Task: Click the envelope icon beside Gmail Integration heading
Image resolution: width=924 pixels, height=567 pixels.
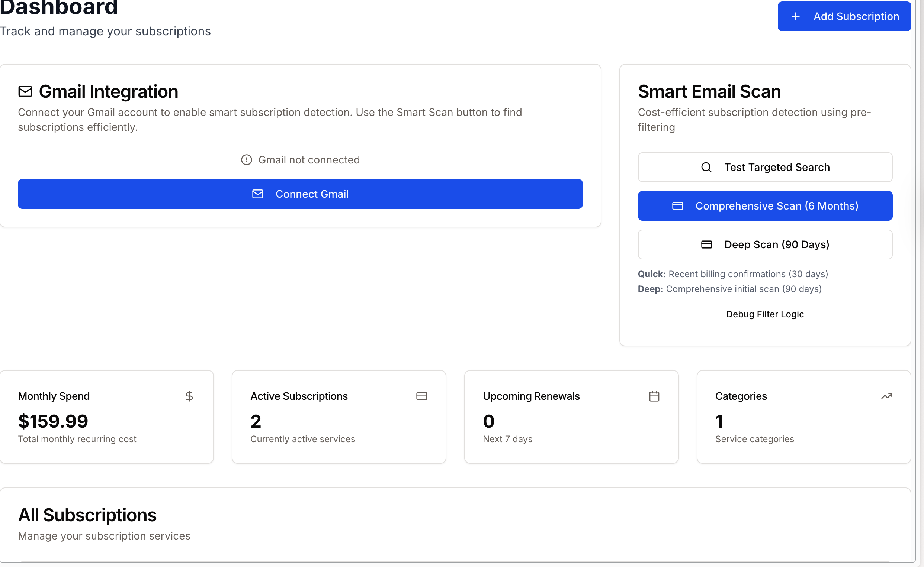Action: (x=25, y=91)
